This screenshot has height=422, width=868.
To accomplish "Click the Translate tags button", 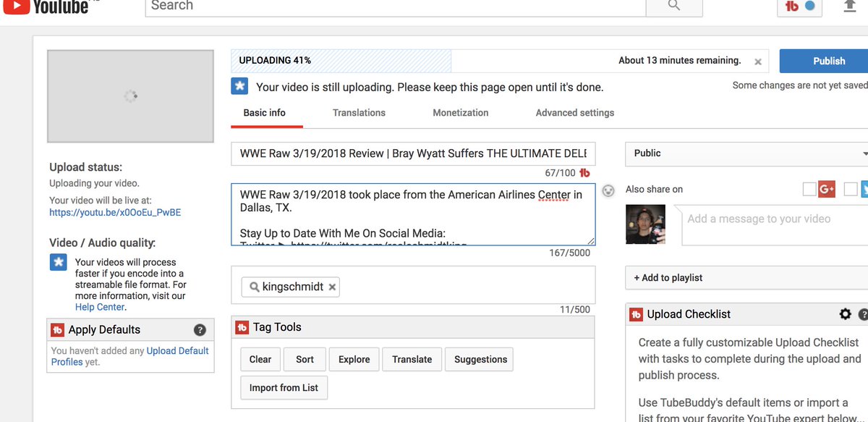I will (412, 360).
